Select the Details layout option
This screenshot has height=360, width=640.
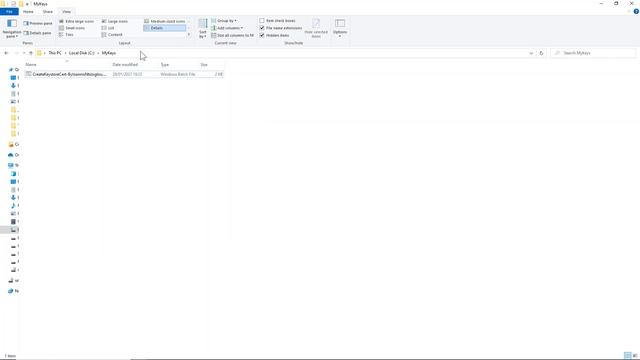165,28
